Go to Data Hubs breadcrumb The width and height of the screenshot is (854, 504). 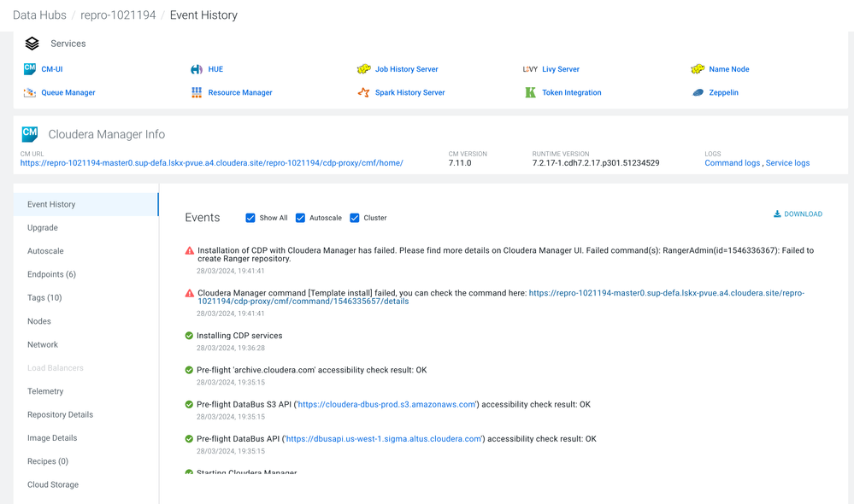click(40, 15)
